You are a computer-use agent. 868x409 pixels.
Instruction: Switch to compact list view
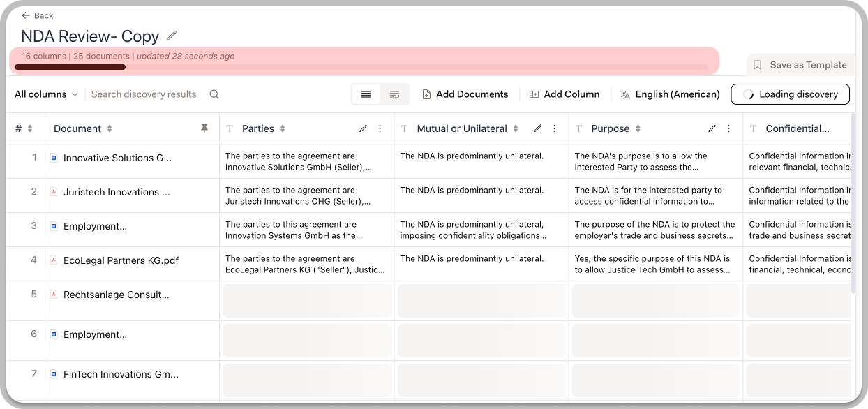(366, 94)
